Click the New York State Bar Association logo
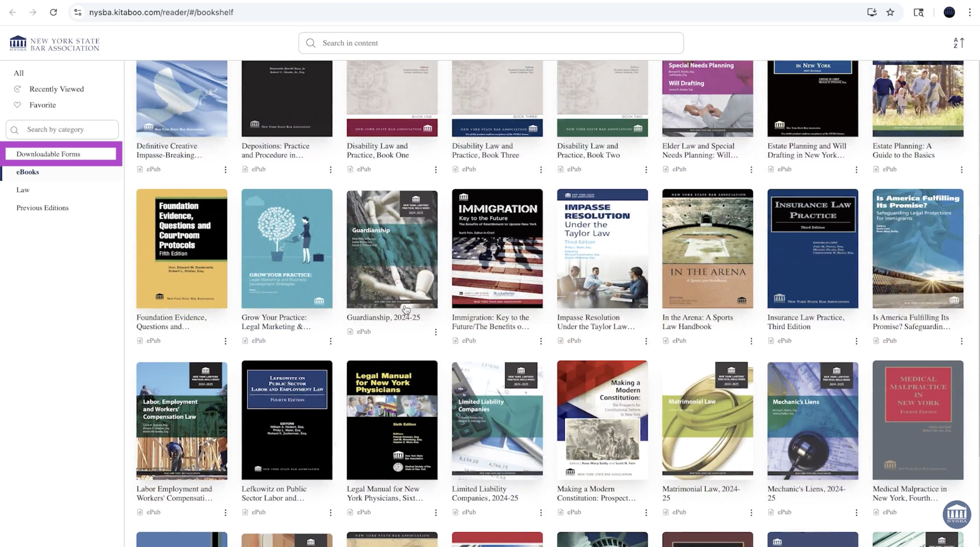The image size is (980, 547). pos(55,44)
